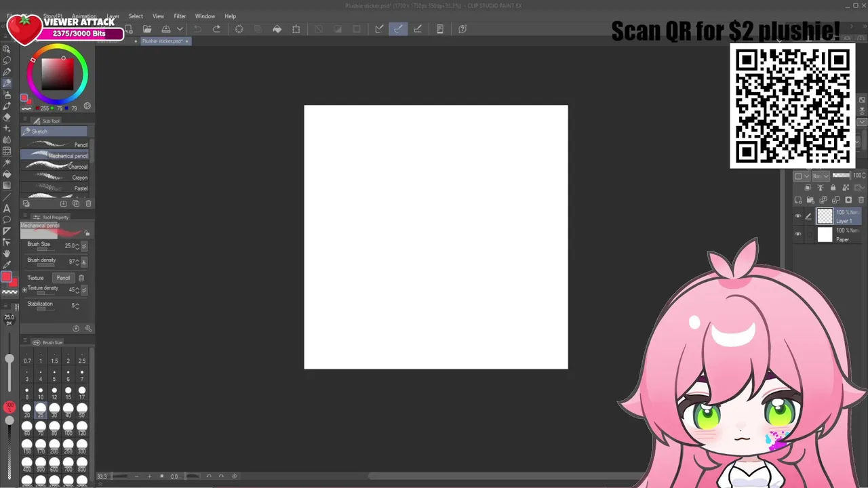868x488 pixels.
Task: Open Texture density dynamics button
Action: tap(84, 290)
